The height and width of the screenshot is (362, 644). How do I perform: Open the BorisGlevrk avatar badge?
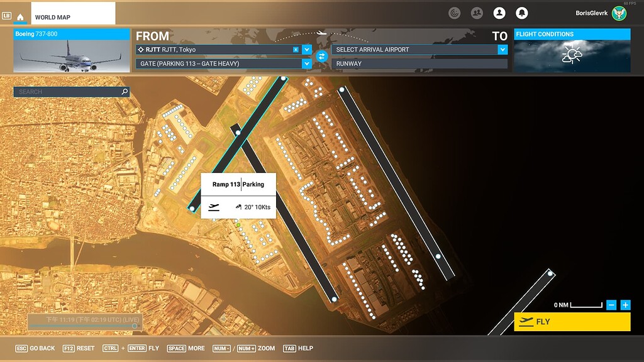coord(619,13)
